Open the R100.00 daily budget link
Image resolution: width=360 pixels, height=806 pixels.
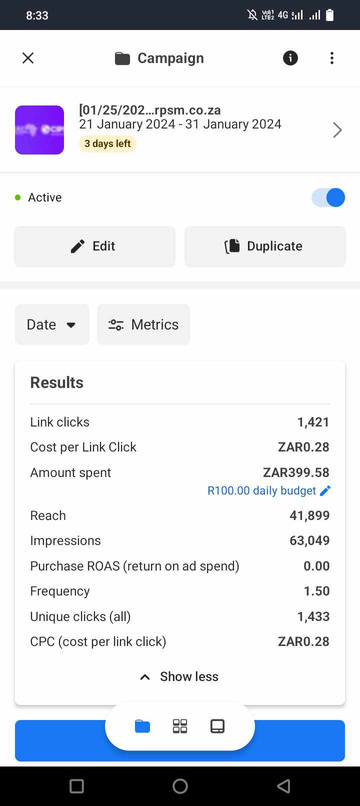pos(262,491)
